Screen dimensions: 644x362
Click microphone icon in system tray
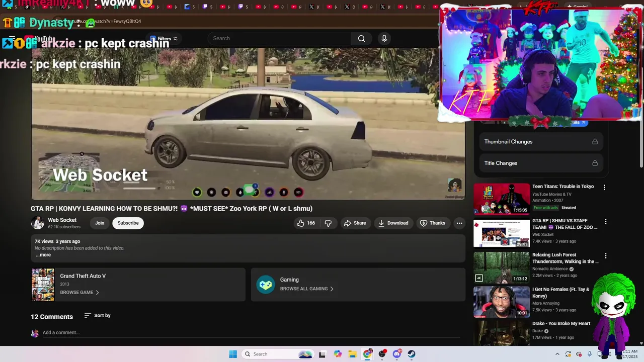(590, 354)
